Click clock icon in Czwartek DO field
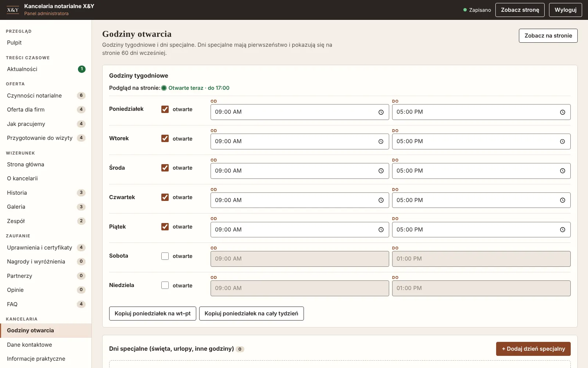 (563, 200)
